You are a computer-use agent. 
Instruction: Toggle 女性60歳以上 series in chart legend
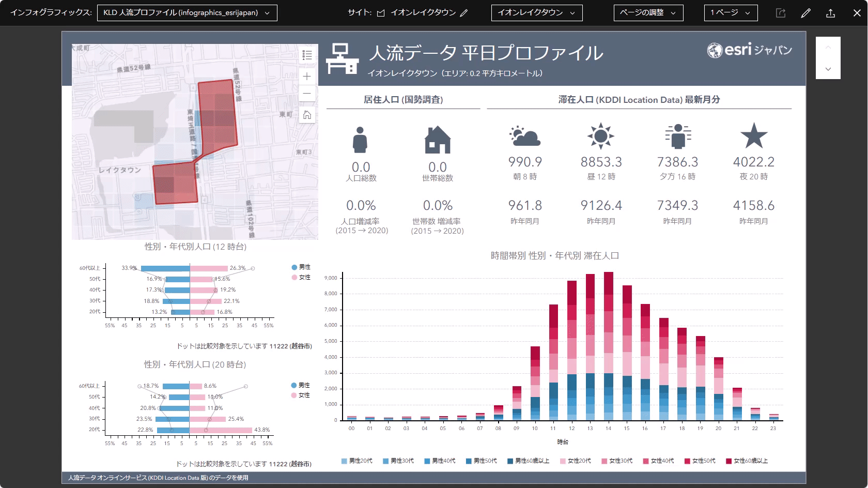pyautogui.click(x=747, y=461)
